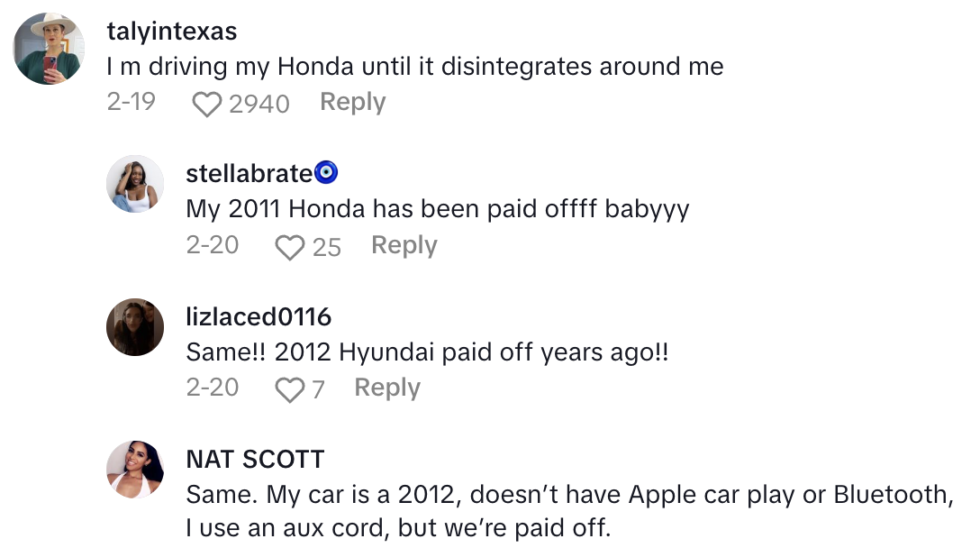Visit talyintexas username link
This screenshot has height=548, width=980.
(x=171, y=32)
